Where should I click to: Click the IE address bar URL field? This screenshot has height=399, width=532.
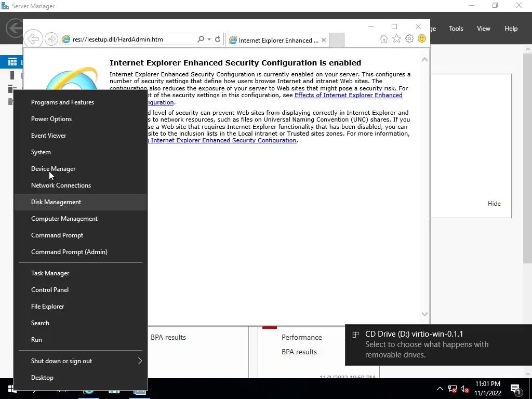point(128,39)
